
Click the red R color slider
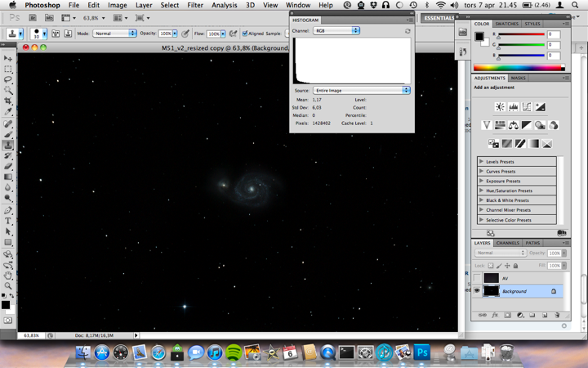coord(521,34)
